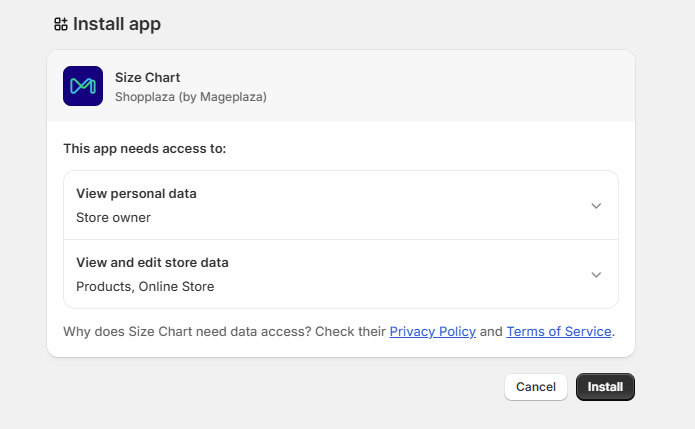Screen dimensions: 695x429
Task: Click the Size Chart app name
Action: [148, 78]
